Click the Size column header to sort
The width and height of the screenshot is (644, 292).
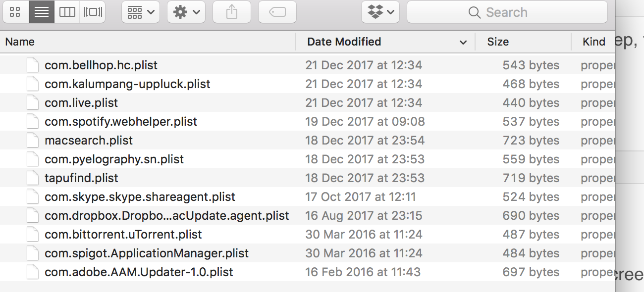tap(498, 42)
